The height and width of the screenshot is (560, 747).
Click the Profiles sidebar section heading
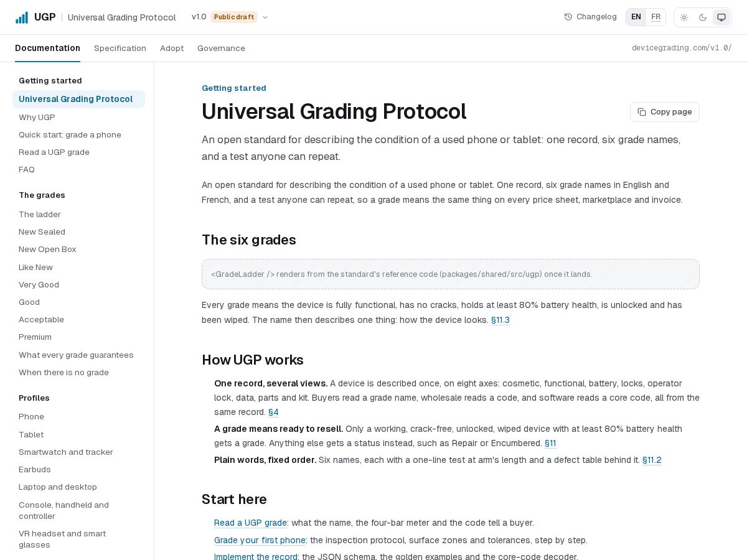[x=34, y=398]
